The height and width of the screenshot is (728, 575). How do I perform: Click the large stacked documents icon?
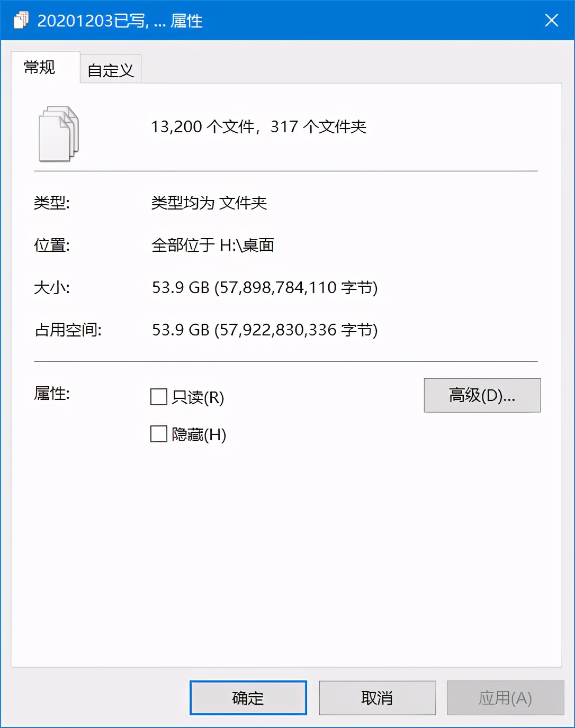click(x=59, y=134)
